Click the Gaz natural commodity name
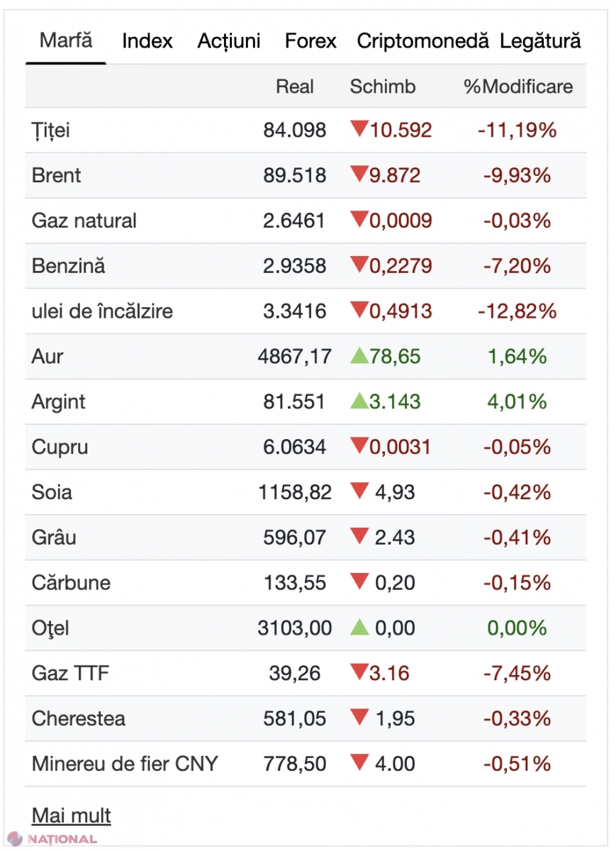 (x=84, y=221)
